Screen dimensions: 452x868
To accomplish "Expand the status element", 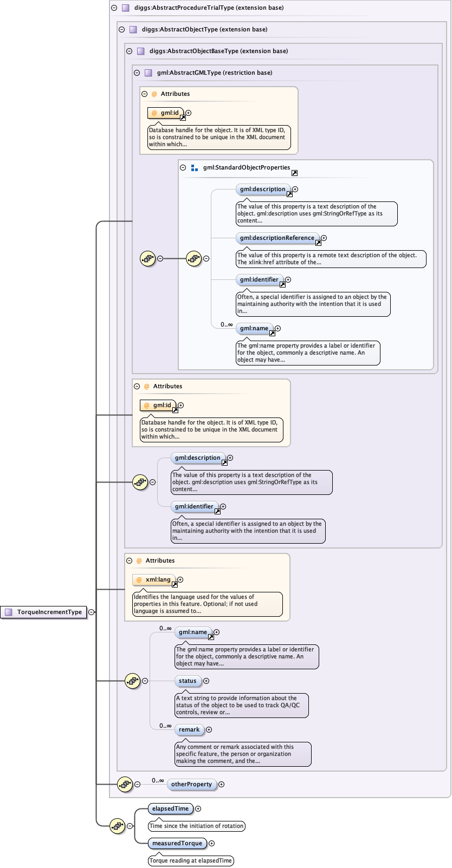I will (206, 681).
